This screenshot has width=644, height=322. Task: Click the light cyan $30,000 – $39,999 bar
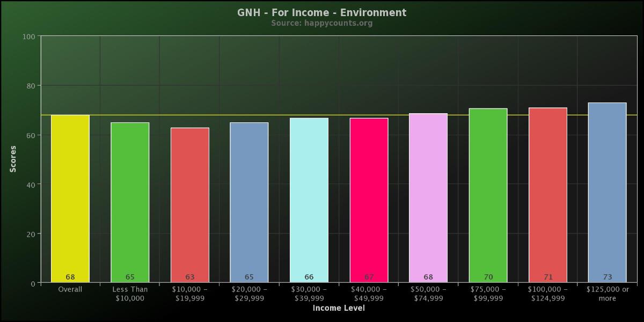pyautogui.click(x=309, y=200)
